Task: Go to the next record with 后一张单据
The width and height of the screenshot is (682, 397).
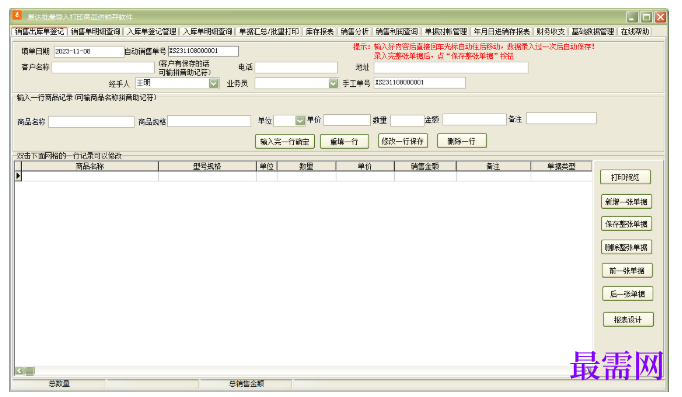Action: point(627,294)
